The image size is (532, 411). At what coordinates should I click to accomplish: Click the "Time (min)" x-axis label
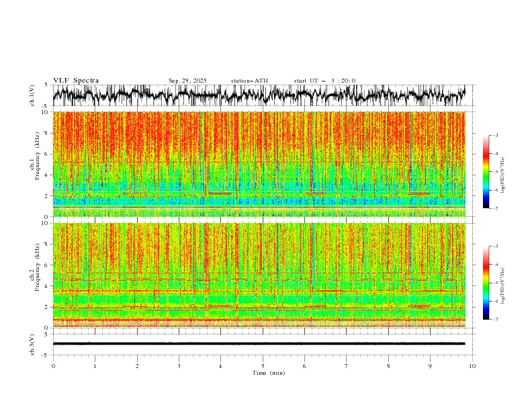pyautogui.click(x=269, y=373)
